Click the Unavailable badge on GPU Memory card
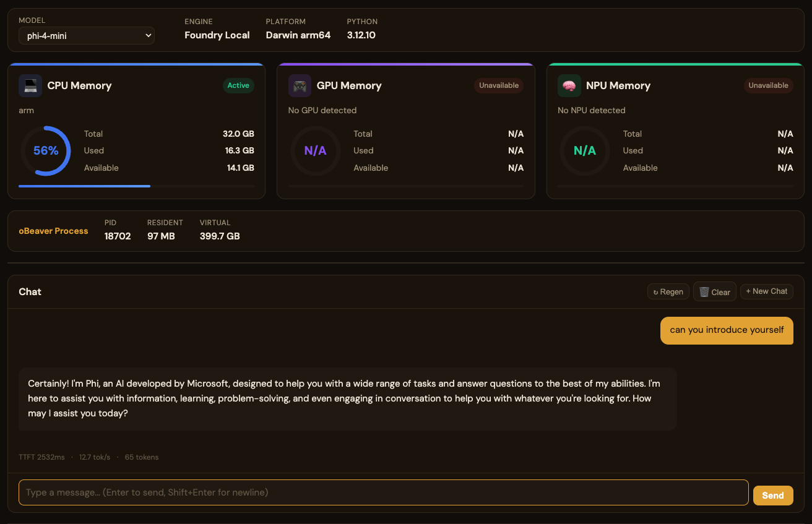The height and width of the screenshot is (524, 812). pos(499,85)
